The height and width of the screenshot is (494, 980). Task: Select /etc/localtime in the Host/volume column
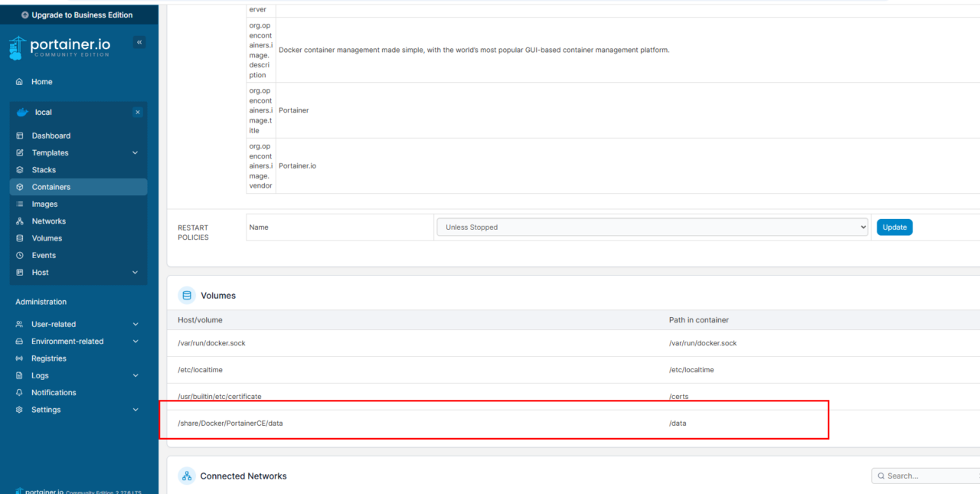[200, 370]
